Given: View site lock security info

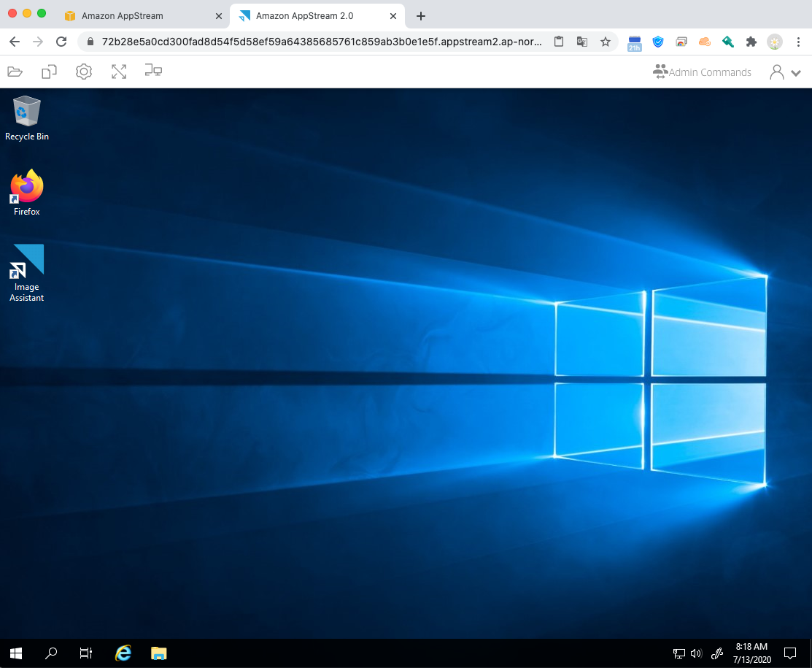Looking at the screenshot, I should point(90,42).
